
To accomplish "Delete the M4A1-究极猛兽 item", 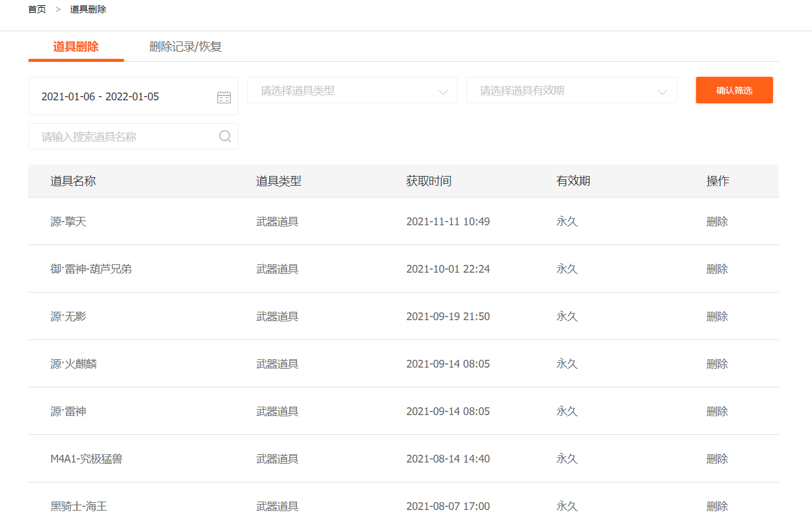I will click(x=717, y=459).
